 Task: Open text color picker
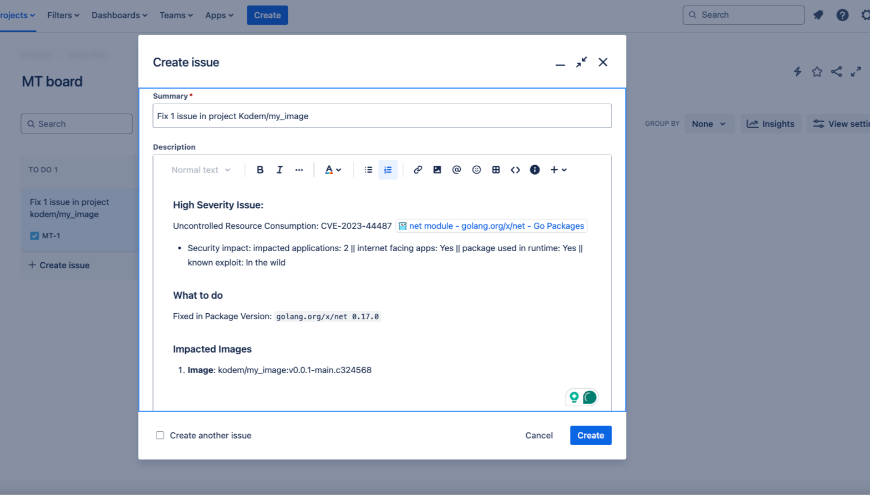tap(333, 170)
